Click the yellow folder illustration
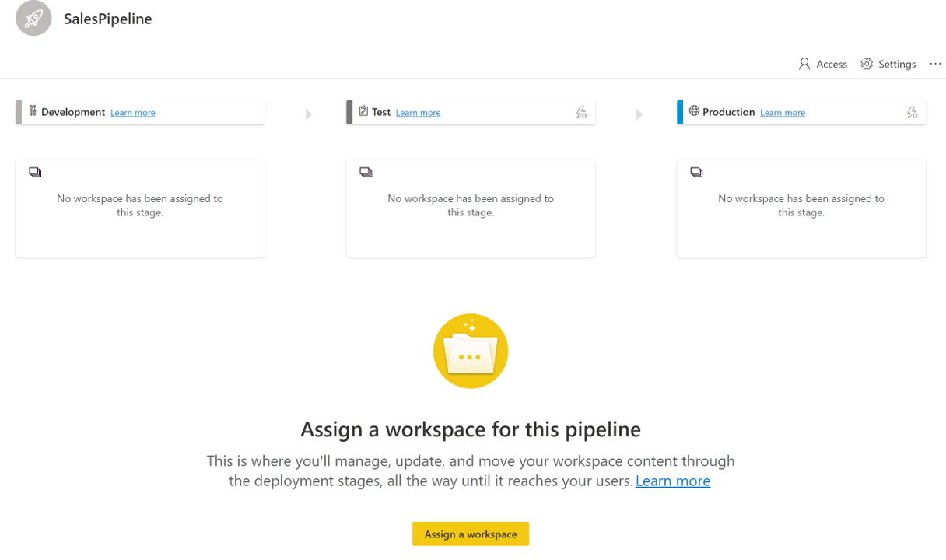The image size is (946, 560). click(x=471, y=351)
